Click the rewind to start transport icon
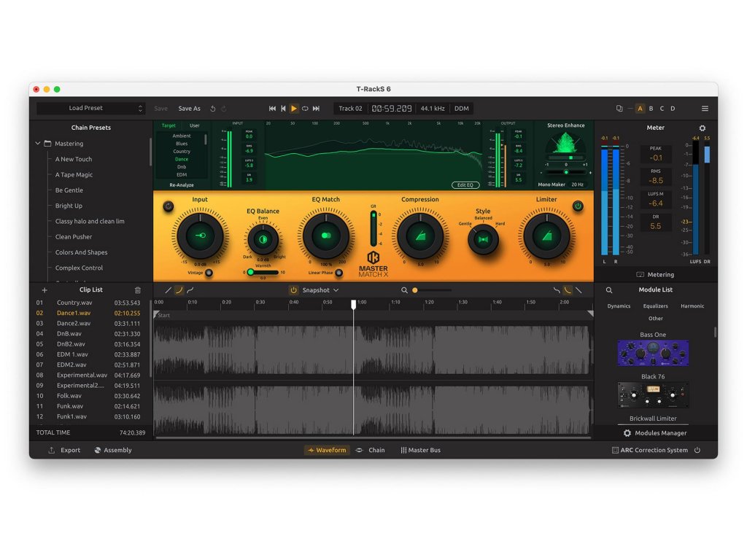 (x=272, y=109)
